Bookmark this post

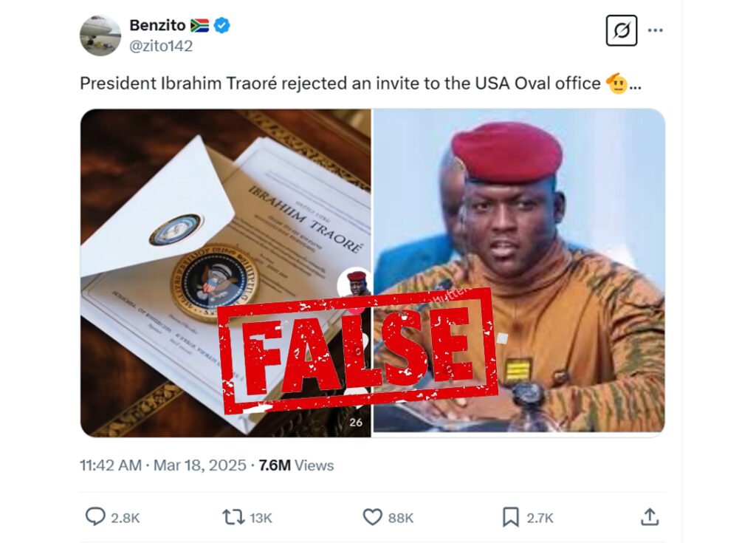pyautogui.click(x=511, y=517)
